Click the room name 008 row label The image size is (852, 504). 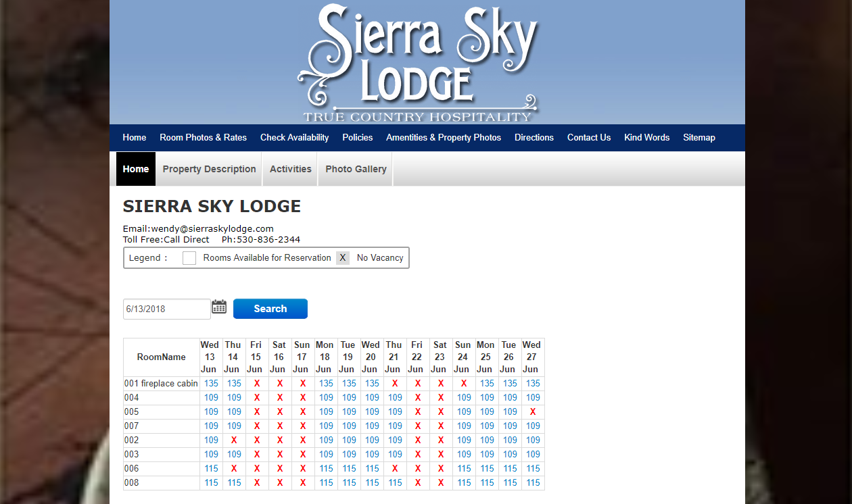coord(131,483)
